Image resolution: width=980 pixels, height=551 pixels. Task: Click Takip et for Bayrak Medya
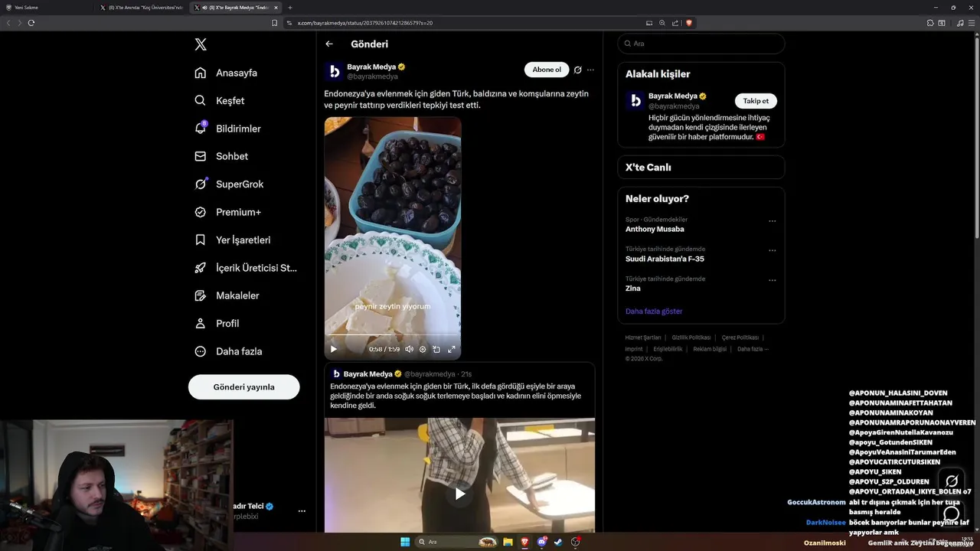click(x=756, y=101)
